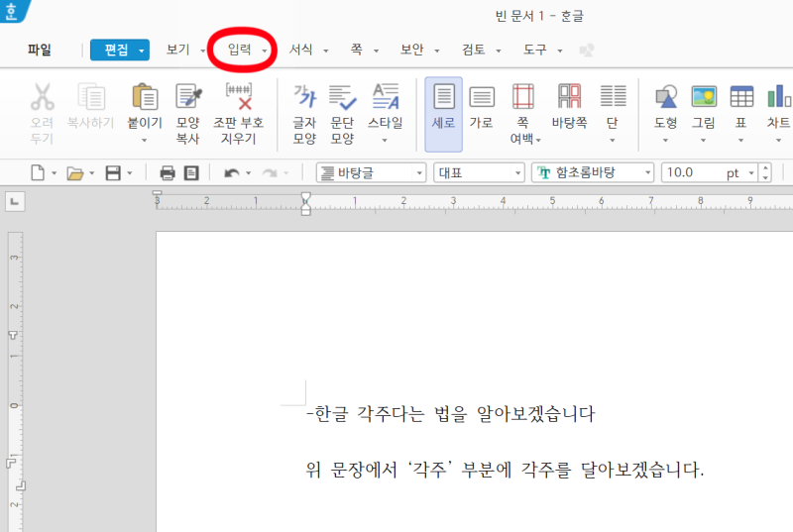Expand the 그림 dropdown arrow

(x=704, y=141)
